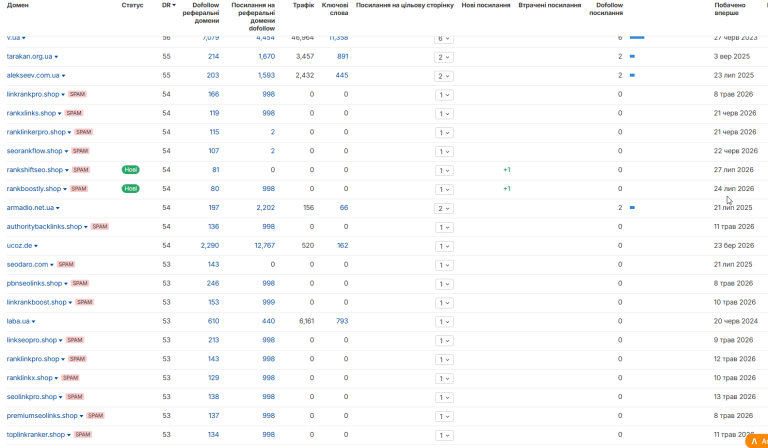Click the Домен column header
Screen dimensions: 768x448
tap(18, 5)
